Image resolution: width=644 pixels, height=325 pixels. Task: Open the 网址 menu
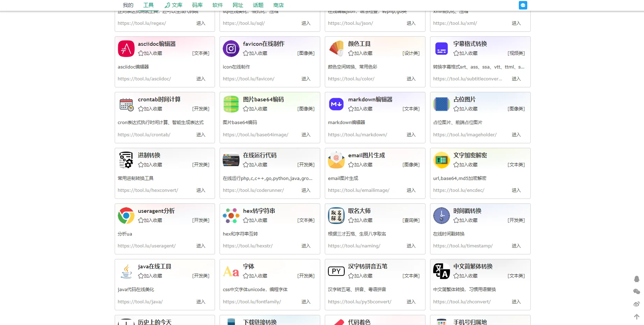point(238,5)
